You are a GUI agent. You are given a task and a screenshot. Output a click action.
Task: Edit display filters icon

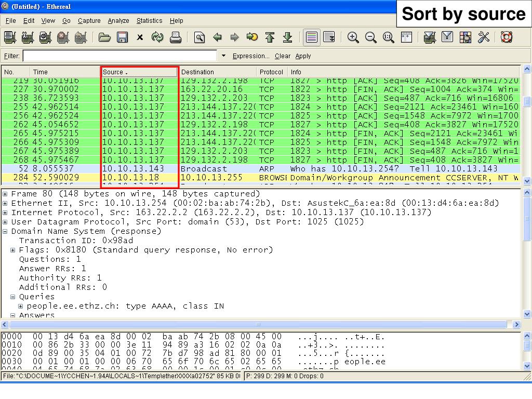tap(447, 37)
